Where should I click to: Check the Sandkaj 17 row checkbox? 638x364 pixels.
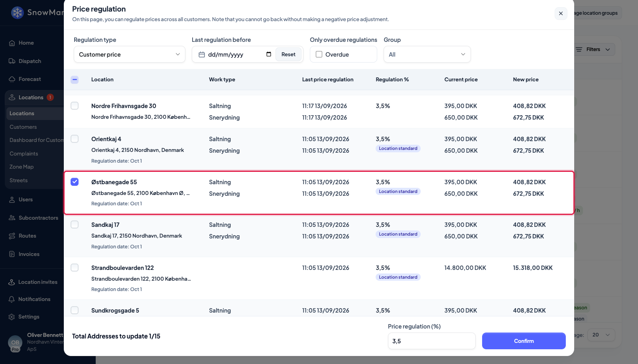(x=75, y=224)
